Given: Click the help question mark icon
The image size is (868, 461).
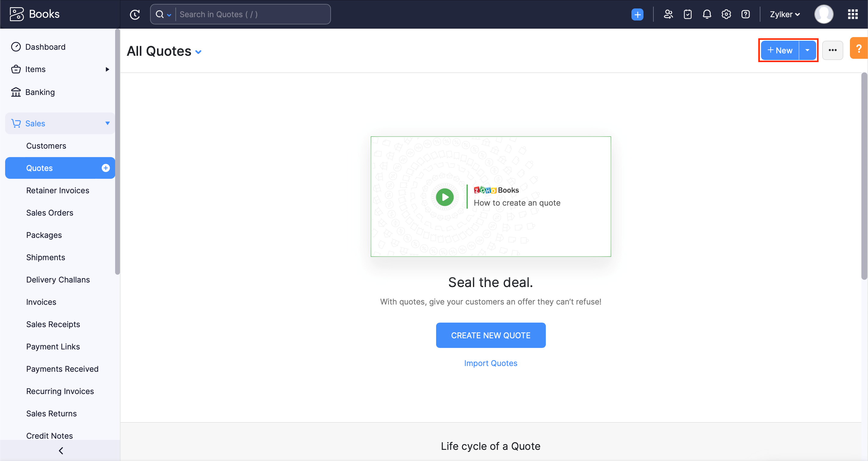Looking at the screenshot, I should [746, 14].
